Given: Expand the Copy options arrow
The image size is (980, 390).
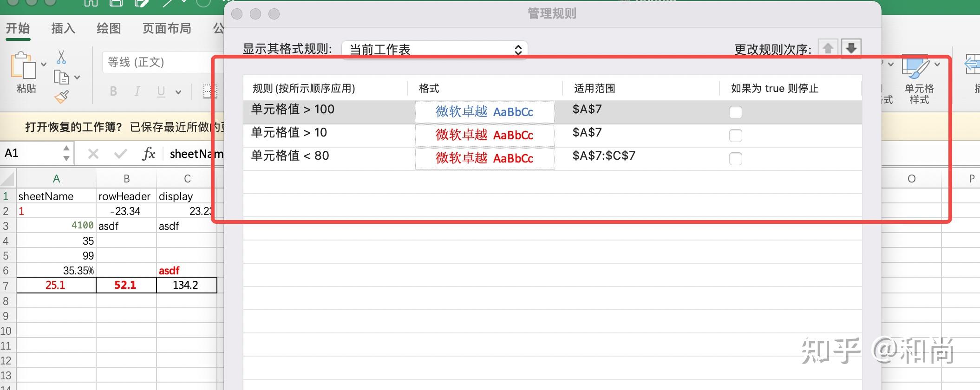Looking at the screenshot, I should (x=77, y=78).
